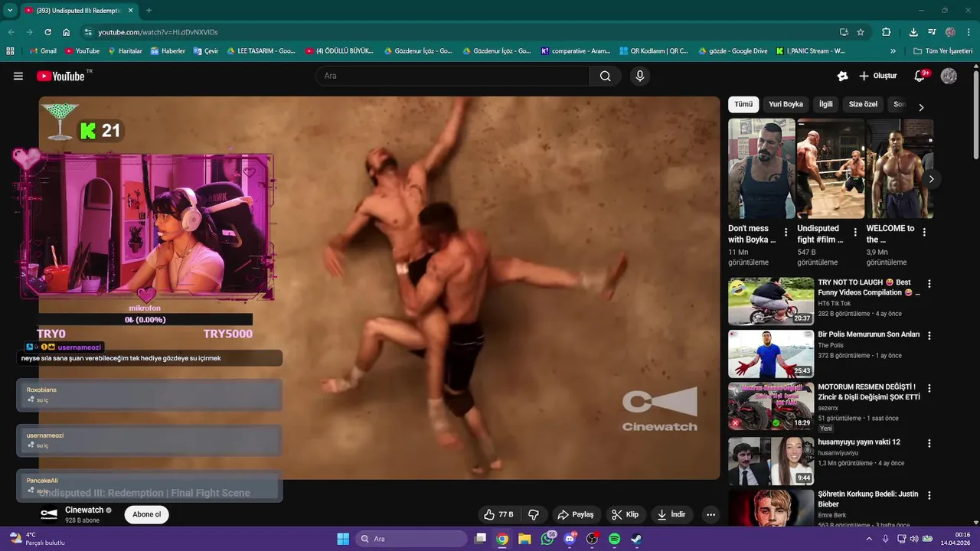The image size is (980, 551).
Task: Select the 'İlgili' filter chip
Action: pyautogui.click(x=826, y=104)
